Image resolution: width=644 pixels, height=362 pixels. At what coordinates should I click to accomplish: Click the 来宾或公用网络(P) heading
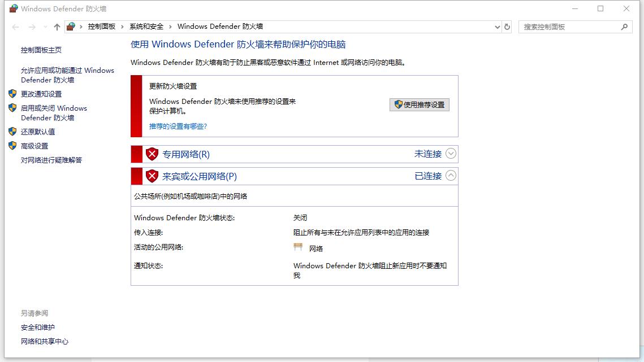200,177
